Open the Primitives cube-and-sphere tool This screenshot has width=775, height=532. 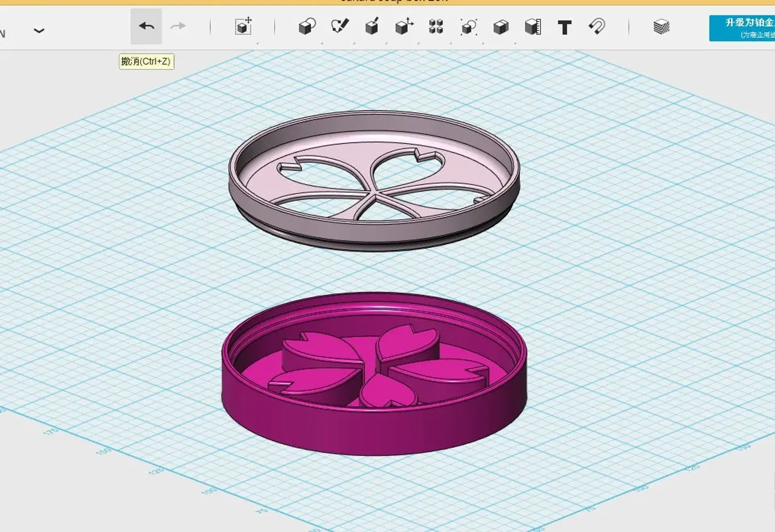pos(307,27)
